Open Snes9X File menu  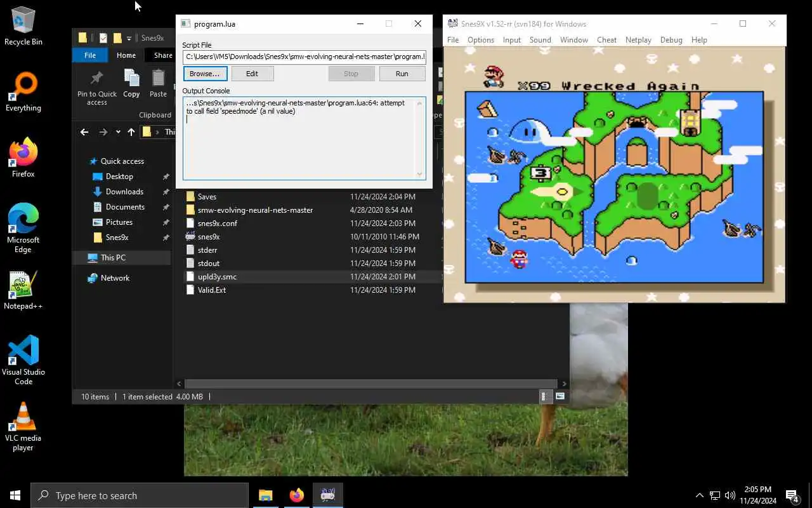(453, 39)
